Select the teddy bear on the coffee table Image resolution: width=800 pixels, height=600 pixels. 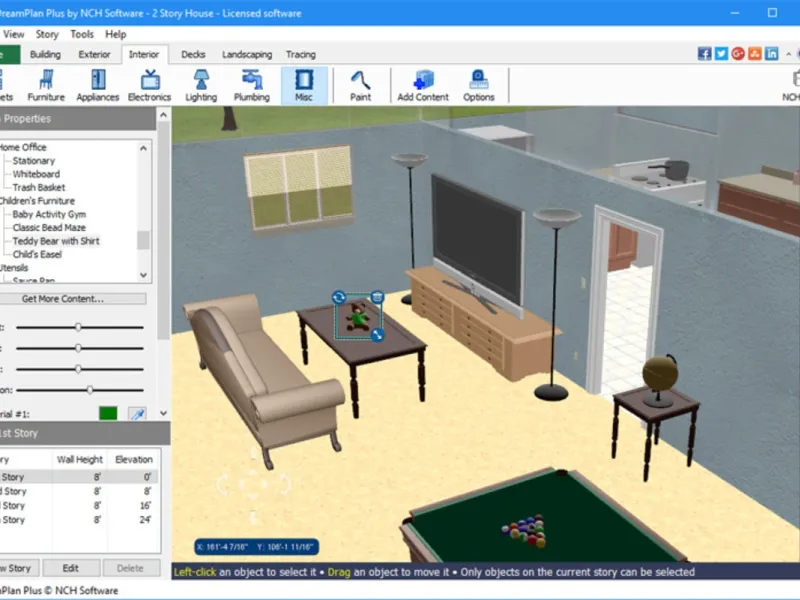[358, 316]
